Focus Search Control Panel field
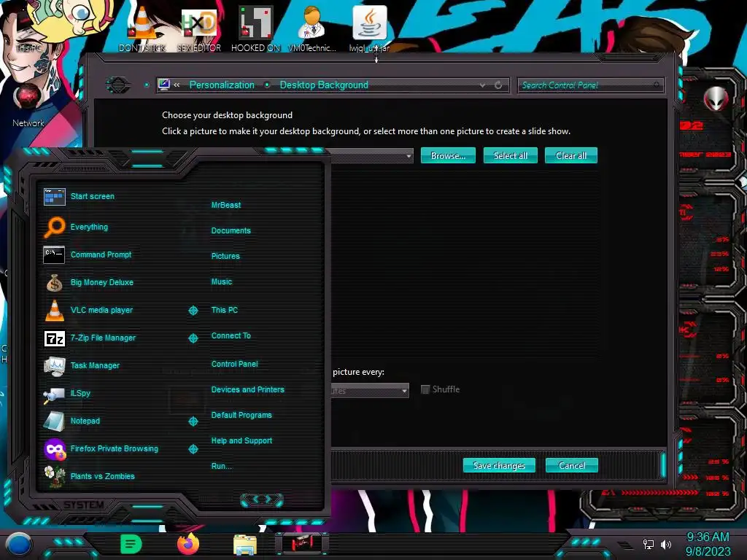The width and height of the screenshot is (747, 560). (589, 85)
